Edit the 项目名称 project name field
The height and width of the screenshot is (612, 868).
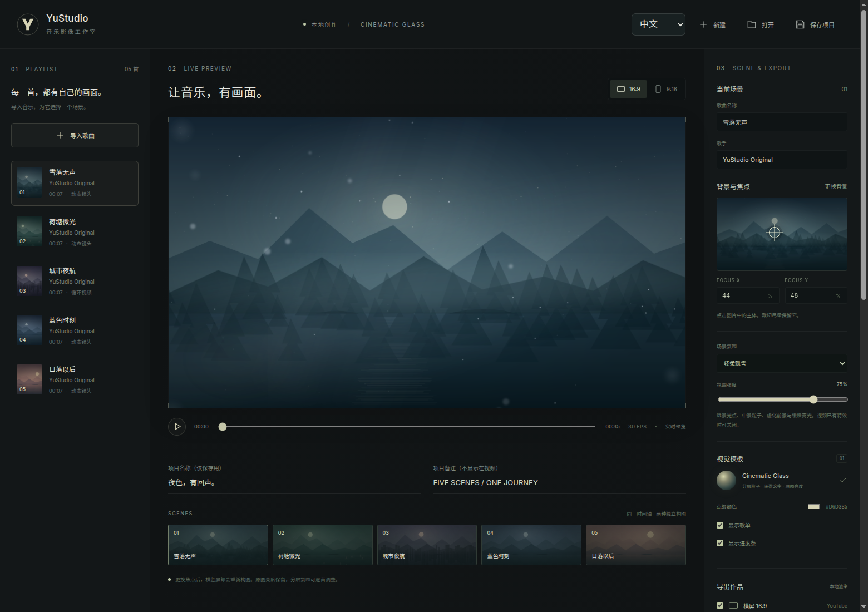(x=294, y=483)
